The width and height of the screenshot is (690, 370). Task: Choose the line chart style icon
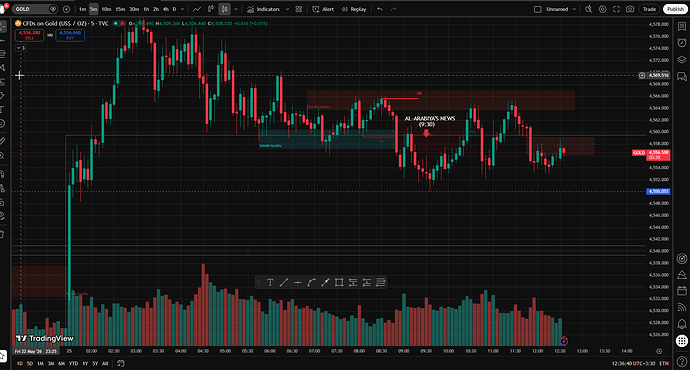tap(197, 9)
